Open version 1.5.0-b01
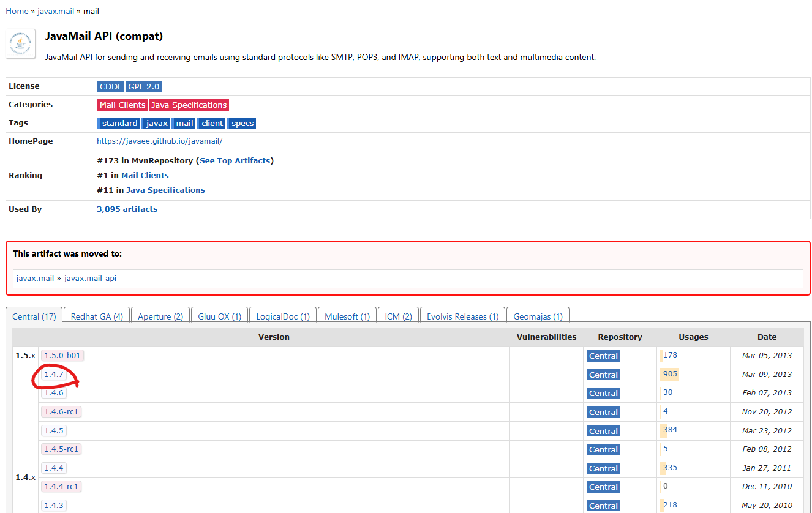 62,356
